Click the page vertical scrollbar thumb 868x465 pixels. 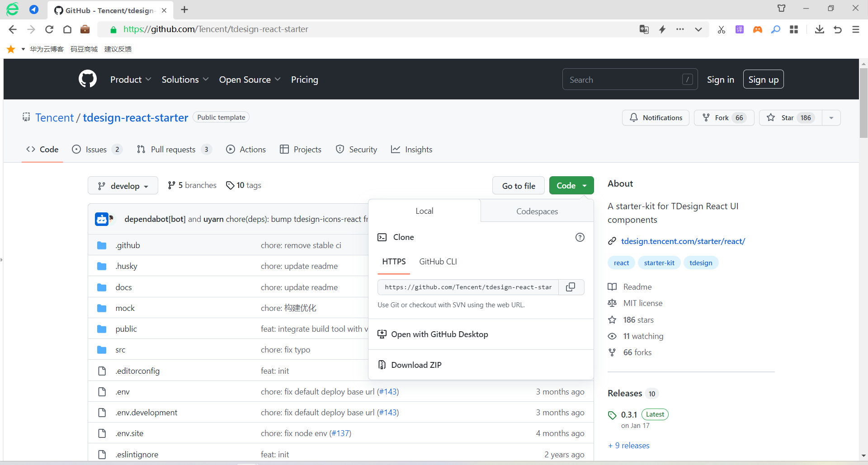[863, 103]
